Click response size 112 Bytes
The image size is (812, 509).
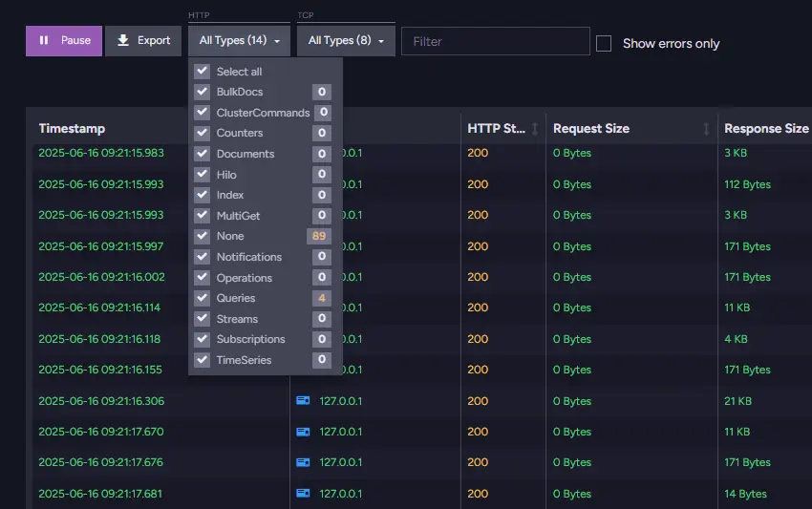747,184
